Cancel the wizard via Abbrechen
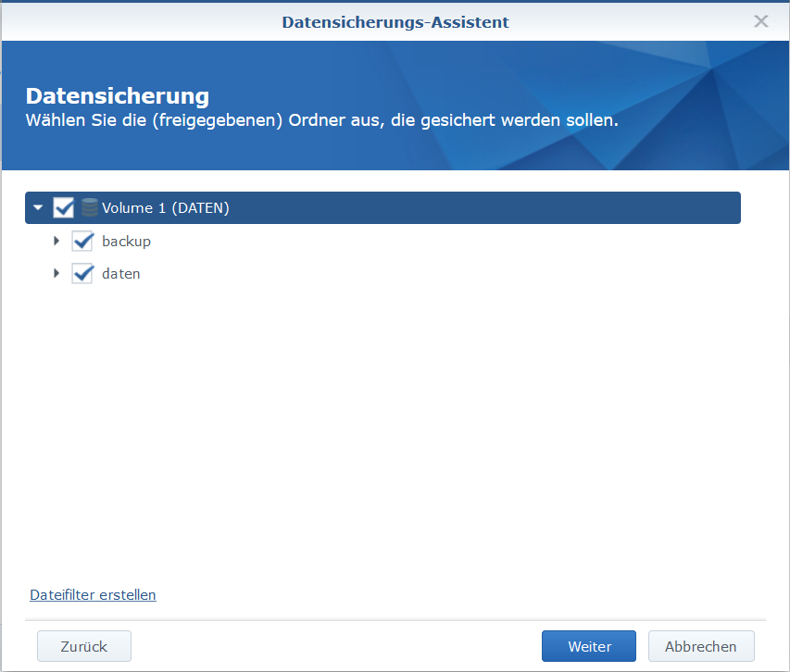The height and width of the screenshot is (672, 790). click(701, 645)
